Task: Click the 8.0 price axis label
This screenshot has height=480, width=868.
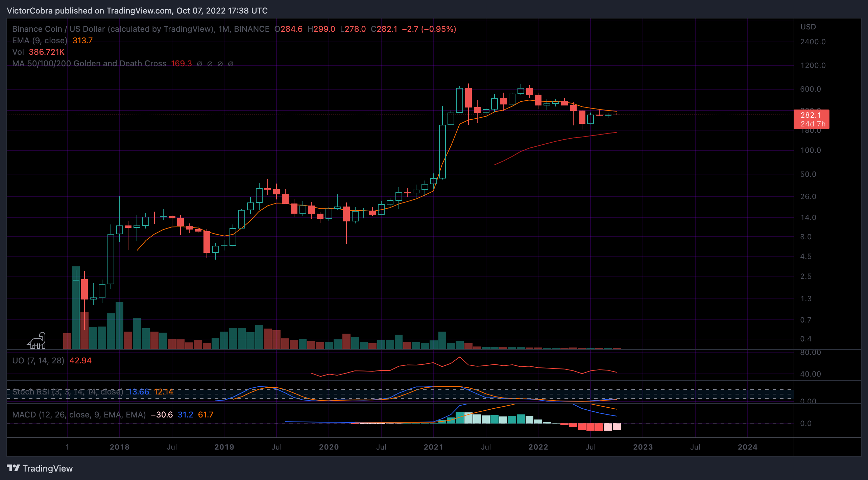Action: (806, 237)
